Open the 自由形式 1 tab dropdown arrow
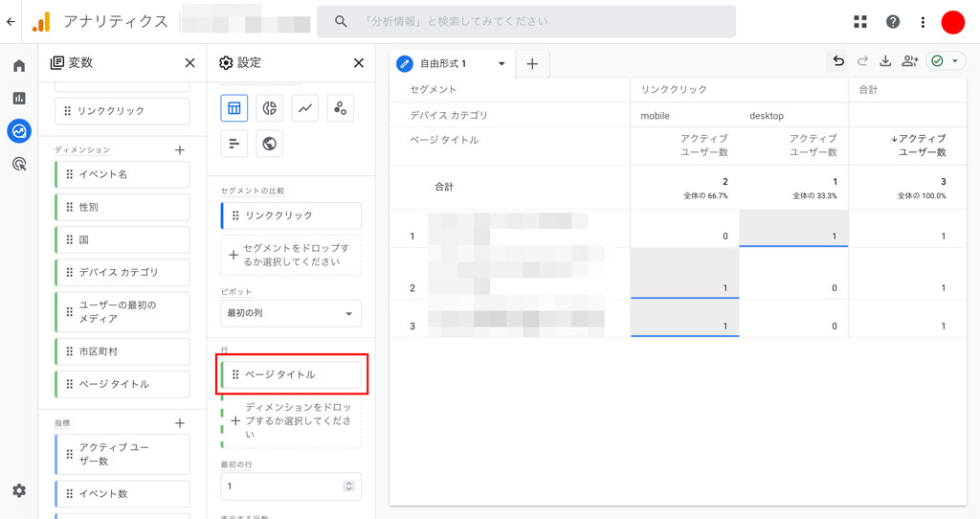The width and height of the screenshot is (980, 519). (501, 63)
